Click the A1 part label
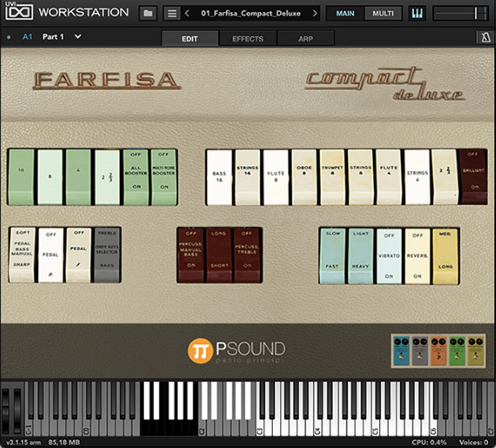This screenshot has width=496, height=448. click(28, 37)
